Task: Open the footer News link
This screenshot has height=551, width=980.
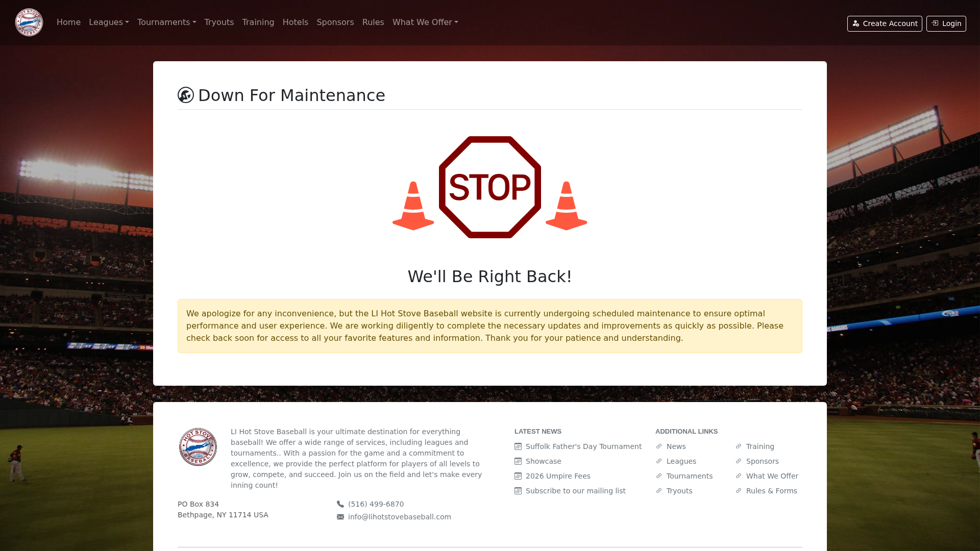Action: pyautogui.click(x=676, y=446)
